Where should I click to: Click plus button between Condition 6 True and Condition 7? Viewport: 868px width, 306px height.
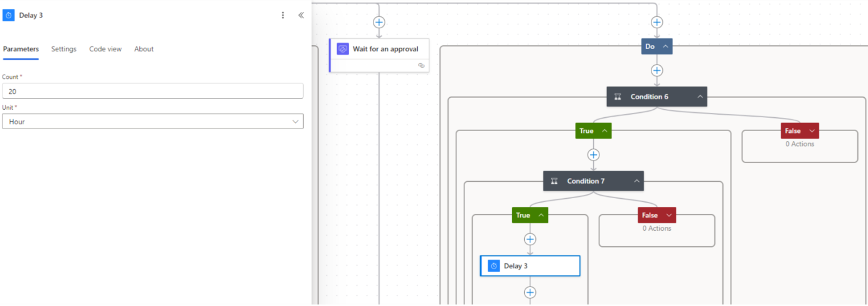593,155
